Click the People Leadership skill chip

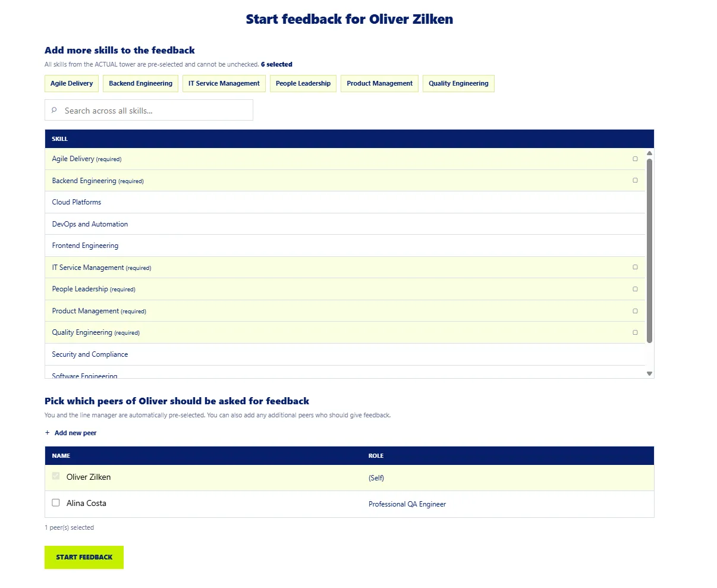coord(303,83)
